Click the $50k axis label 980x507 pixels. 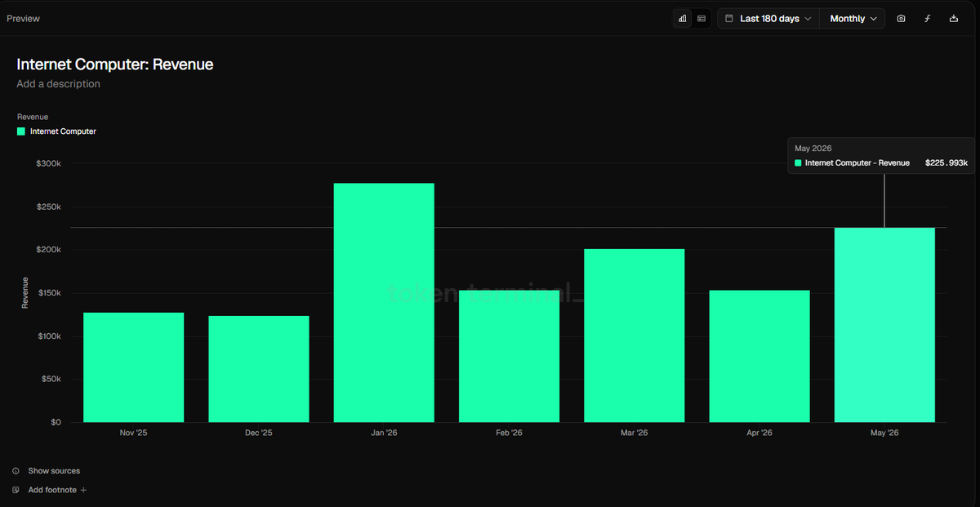coord(50,379)
